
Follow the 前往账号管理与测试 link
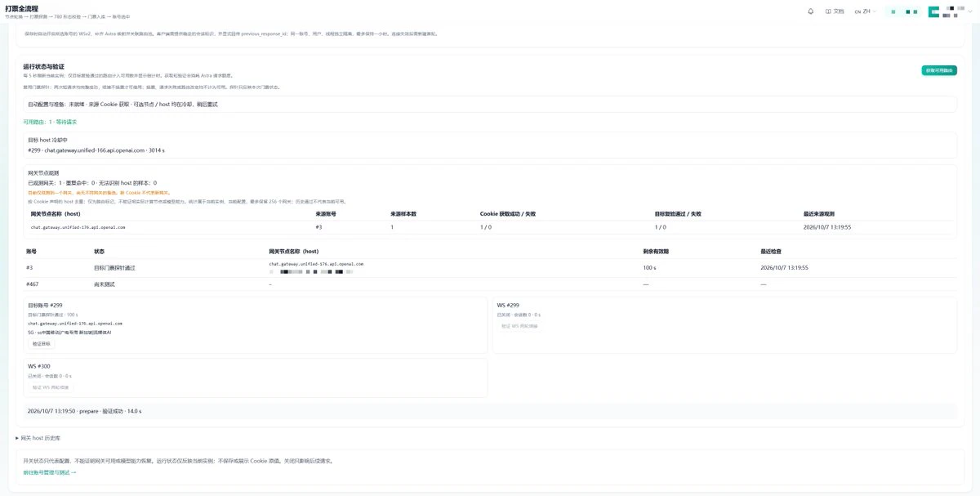click(49, 472)
